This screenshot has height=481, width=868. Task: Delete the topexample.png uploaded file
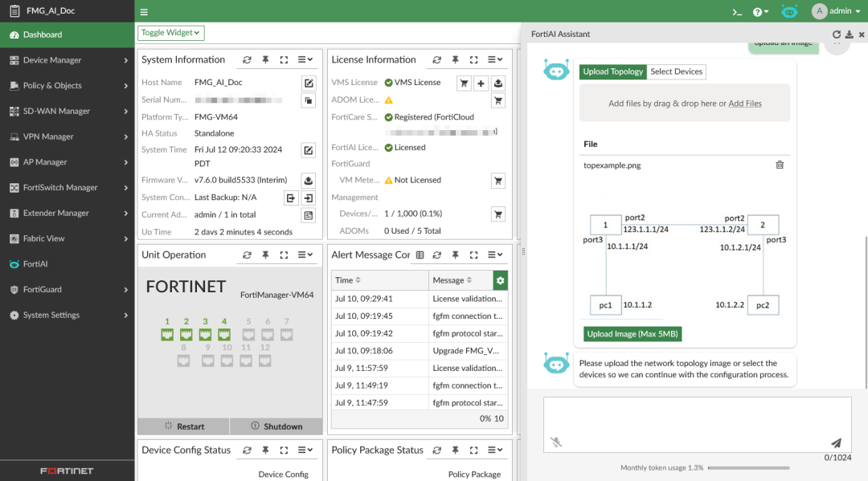[x=780, y=165]
